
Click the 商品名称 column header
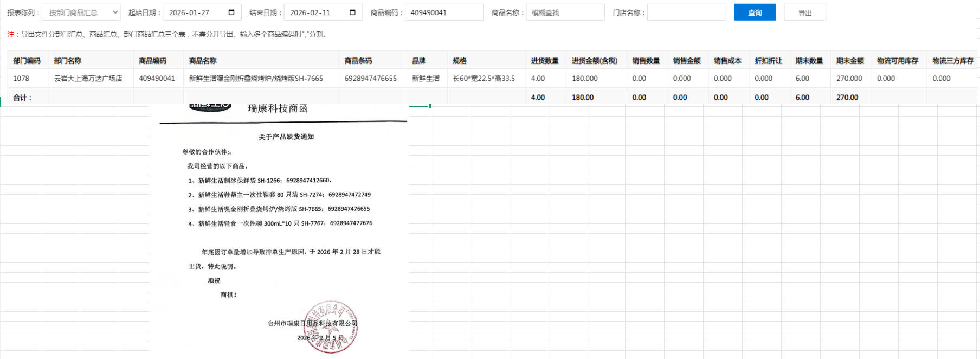click(203, 61)
